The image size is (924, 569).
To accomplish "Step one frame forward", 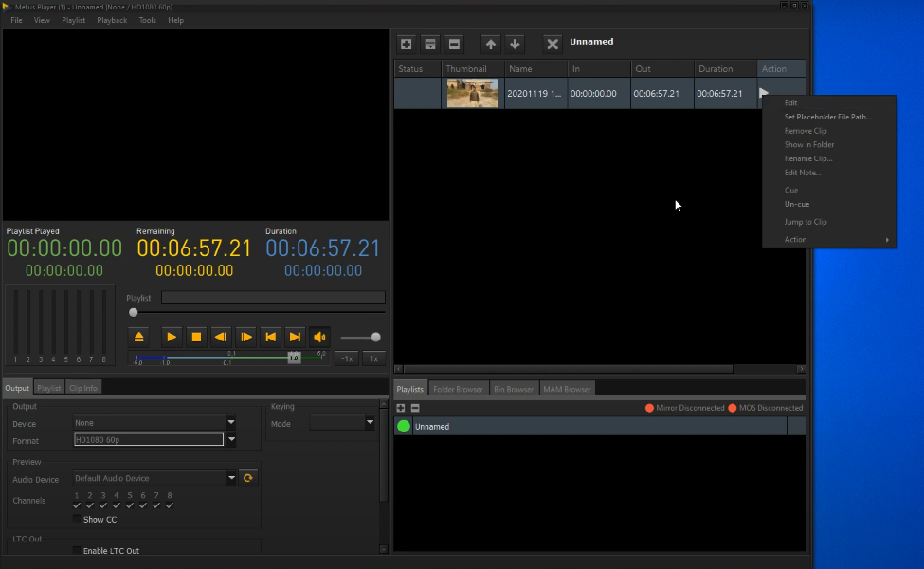I will tap(245, 338).
